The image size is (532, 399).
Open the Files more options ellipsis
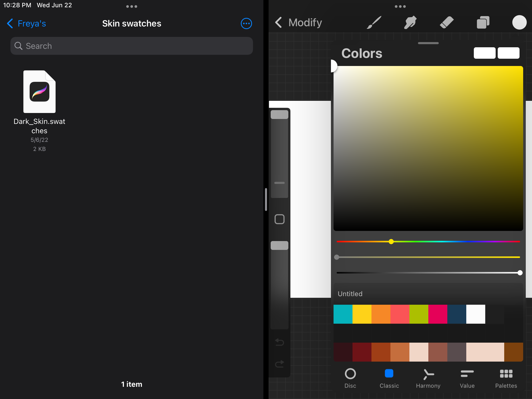click(246, 24)
